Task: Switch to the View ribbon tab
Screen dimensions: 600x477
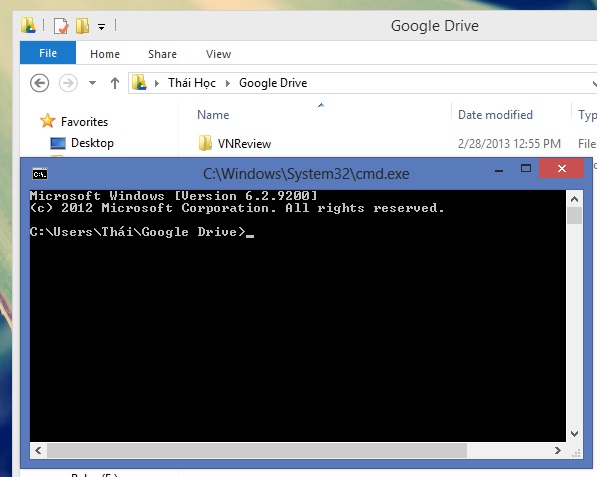Action: click(218, 54)
